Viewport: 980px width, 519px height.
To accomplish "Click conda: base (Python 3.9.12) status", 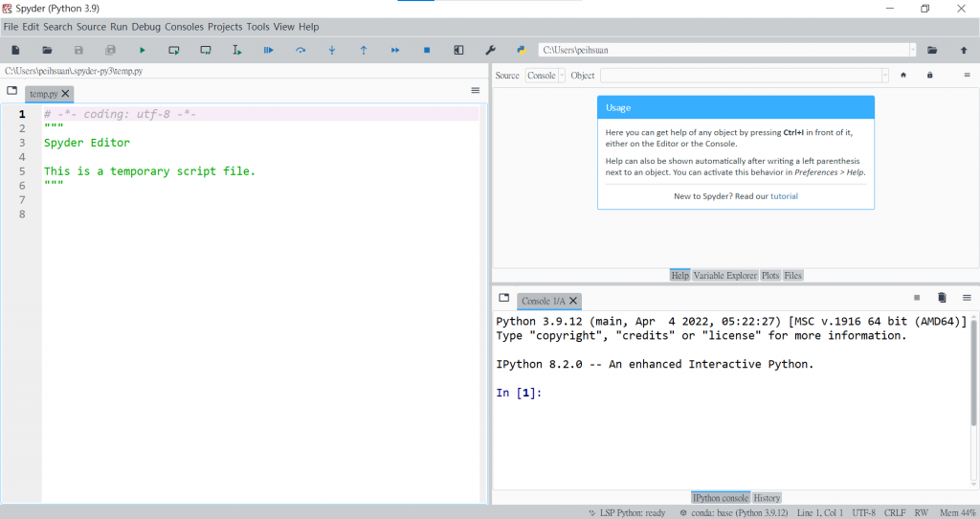I will click(734, 512).
